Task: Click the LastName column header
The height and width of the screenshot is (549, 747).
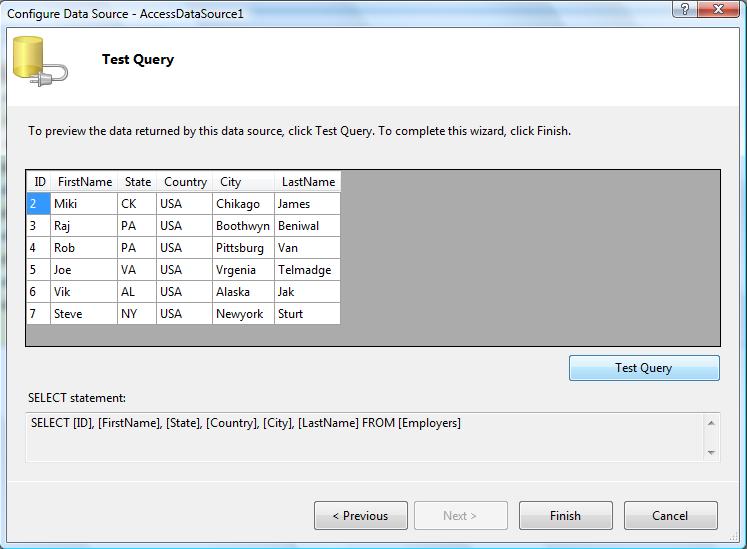Action: point(308,182)
